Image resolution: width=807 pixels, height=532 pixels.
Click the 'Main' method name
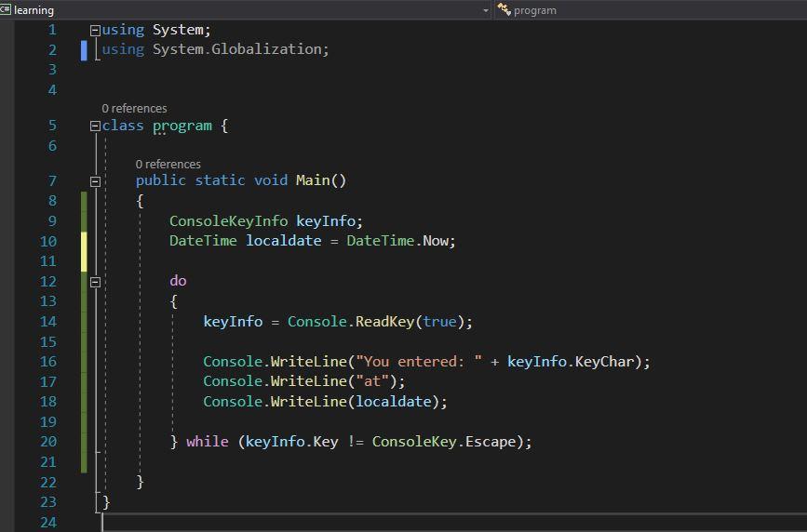(313, 180)
